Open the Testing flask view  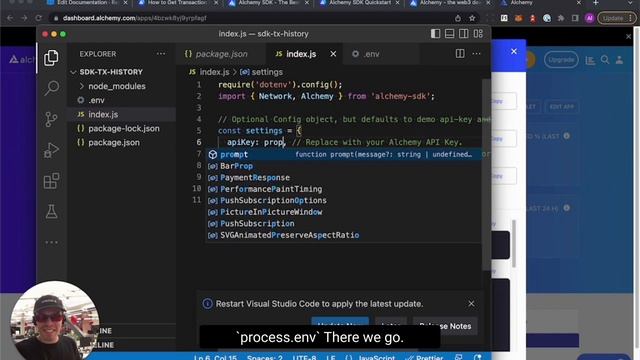[51, 211]
